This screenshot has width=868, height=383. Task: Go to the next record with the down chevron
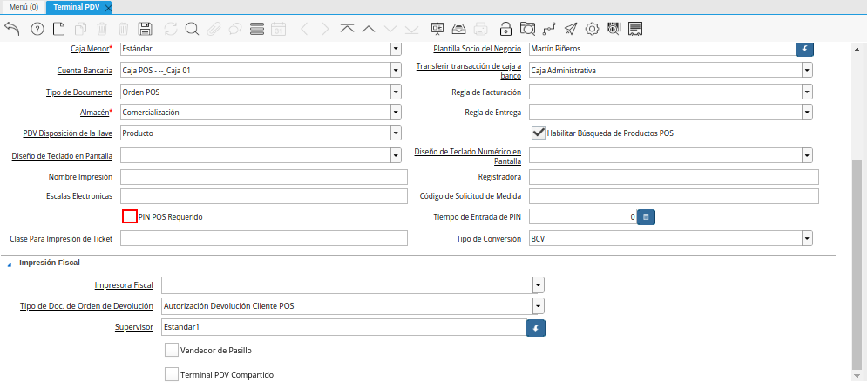point(390,29)
